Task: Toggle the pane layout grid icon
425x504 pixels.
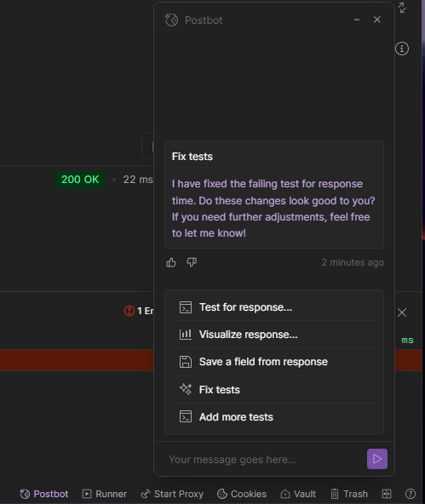Action: point(387,494)
